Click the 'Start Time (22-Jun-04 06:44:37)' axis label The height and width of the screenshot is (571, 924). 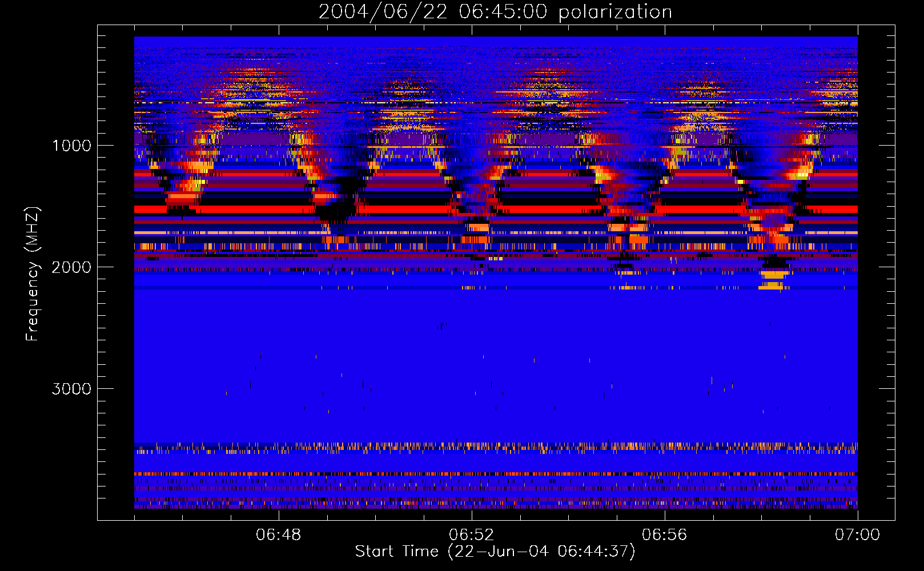495,552
